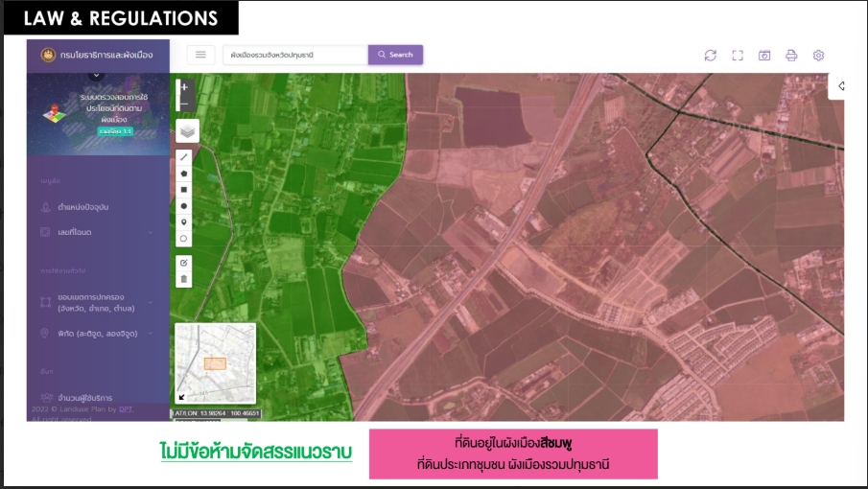
Task: Select the draw rectangle tool
Action: point(184,189)
